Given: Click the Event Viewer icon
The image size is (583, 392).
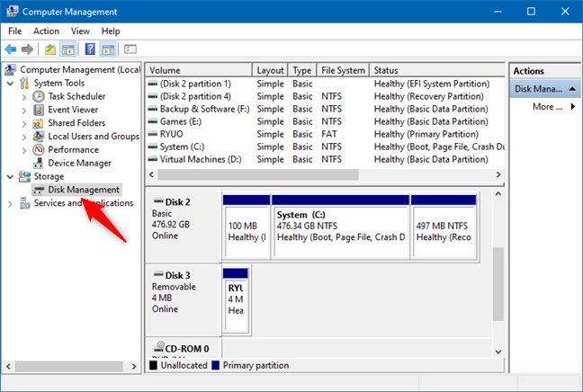Looking at the screenshot, I should point(39,110).
